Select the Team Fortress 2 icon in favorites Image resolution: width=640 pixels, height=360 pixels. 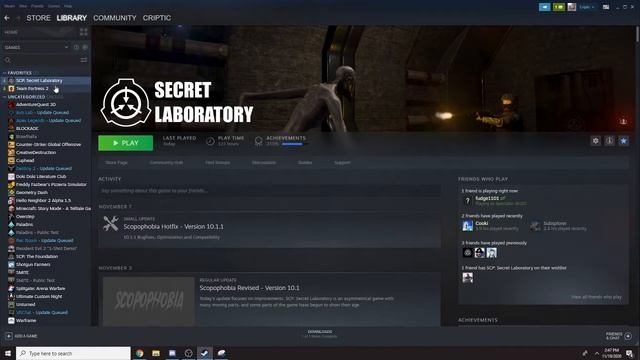point(11,89)
